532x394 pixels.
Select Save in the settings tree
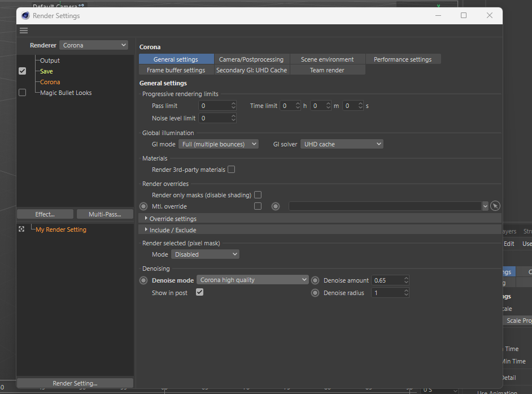pyautogui.click(x=46, y=71)
